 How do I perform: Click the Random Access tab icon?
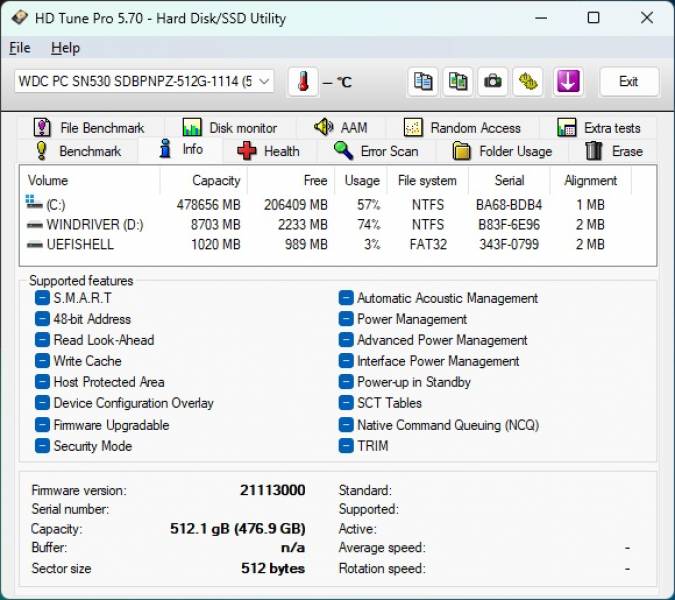coord(412,127)
